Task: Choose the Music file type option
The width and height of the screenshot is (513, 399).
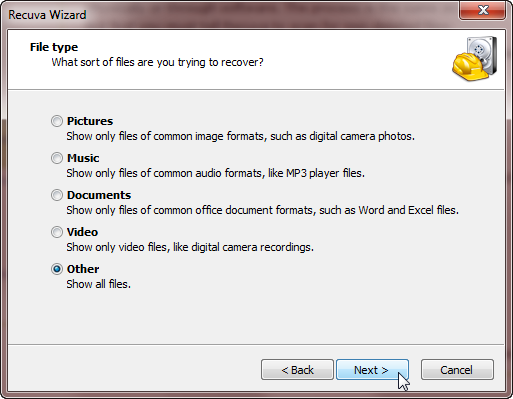Action: [x=57, y=158]
